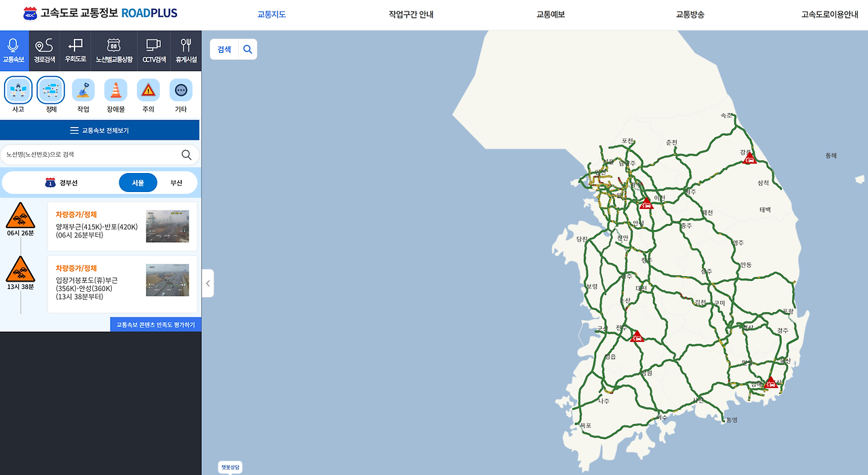Toggle the 사고 accident filter icon
Screen dimensions: 868x475
pyautogui.click(x=18, y=90)
